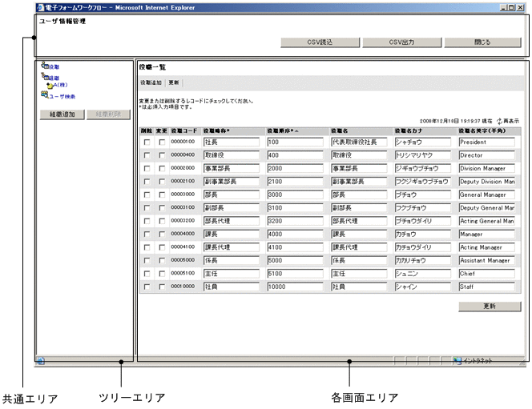Viewport: 532px width, 409px height.
Task: Check the 削除 box for 社長 row
Action: tap(147, 142)
